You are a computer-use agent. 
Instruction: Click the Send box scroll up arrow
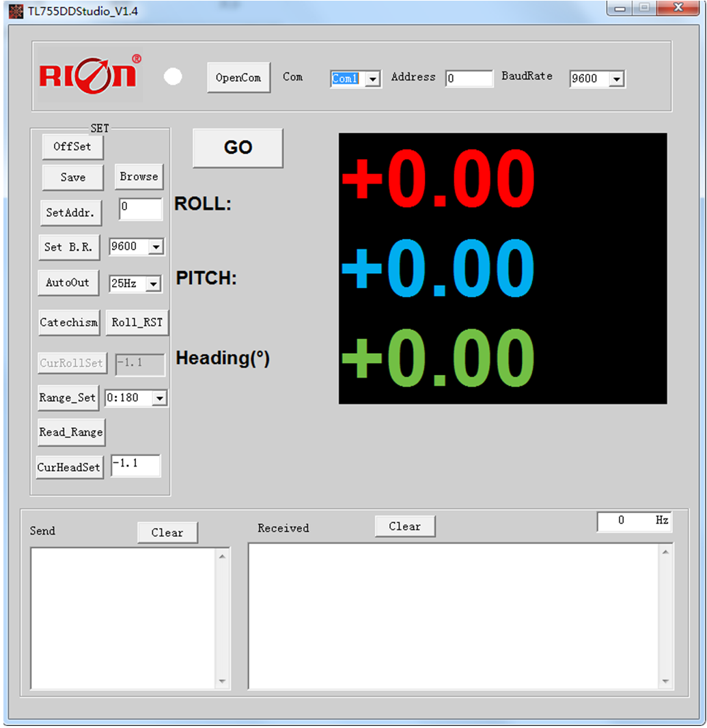(223, 556)
